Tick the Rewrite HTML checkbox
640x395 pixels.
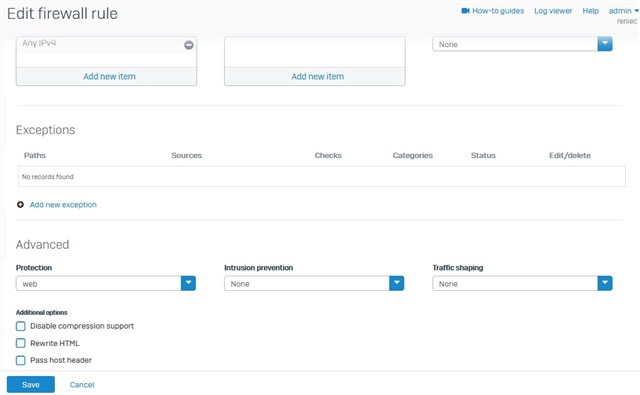pos(21,343)
